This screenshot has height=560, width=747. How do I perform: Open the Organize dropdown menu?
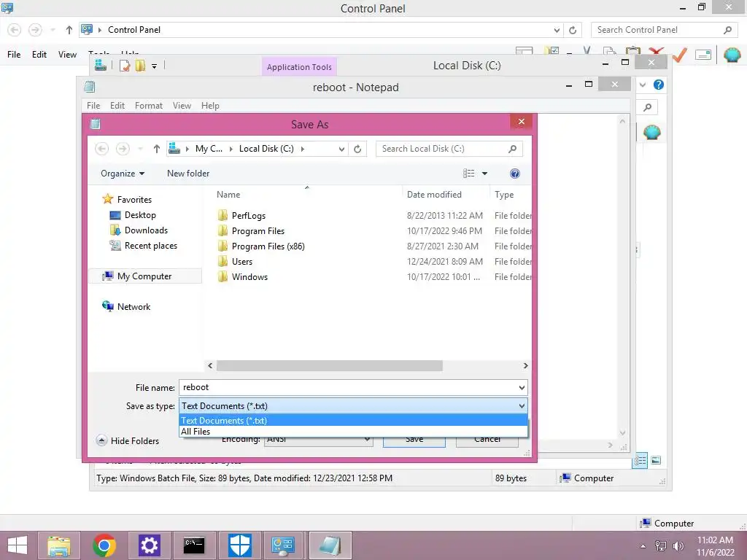[123, 174]
